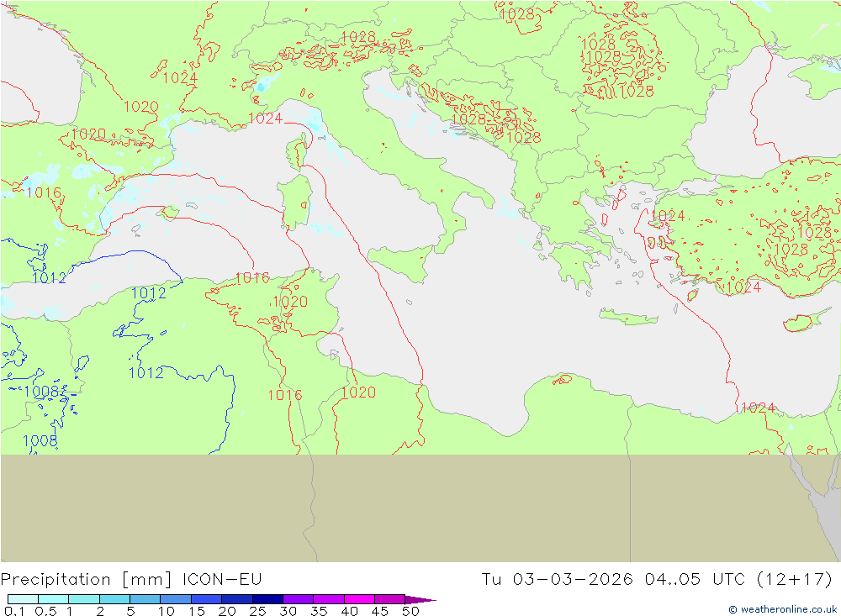
Task: Pick the 15–20 mm blue legend swatch
Action: tap(207, 599)
